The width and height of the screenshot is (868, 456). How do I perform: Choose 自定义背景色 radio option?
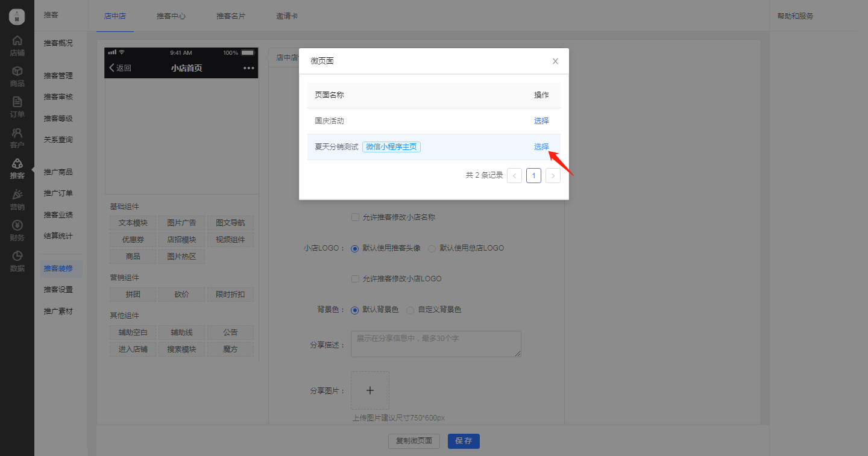tap(410, 310)
